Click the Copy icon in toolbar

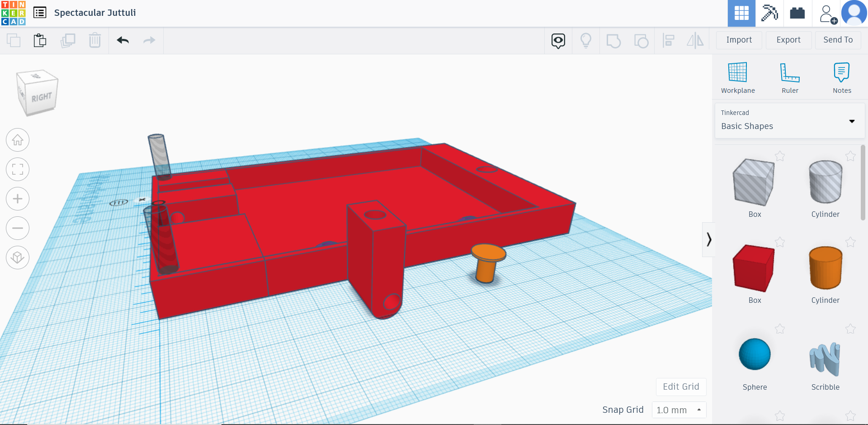[14, 40]
